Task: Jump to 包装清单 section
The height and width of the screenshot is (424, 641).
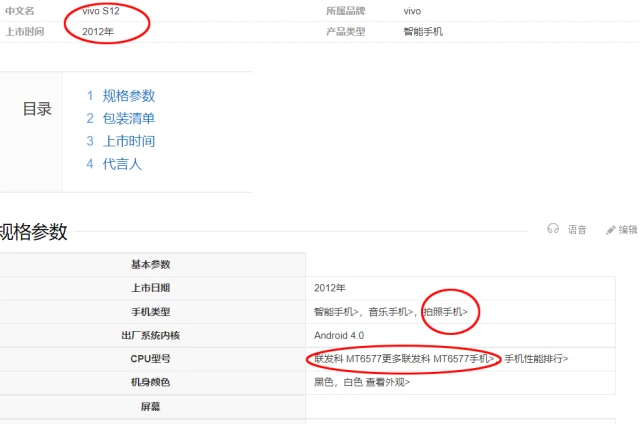Action: click(129, 119)
